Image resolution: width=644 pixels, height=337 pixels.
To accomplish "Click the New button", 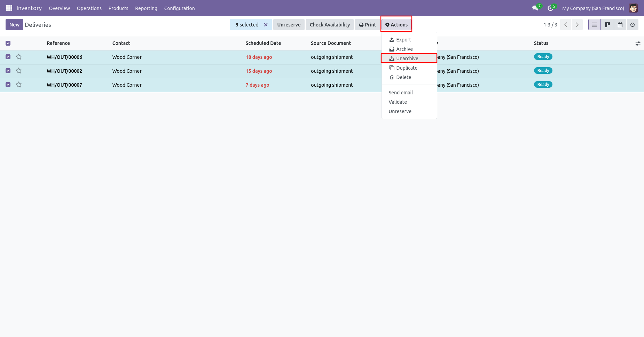I will coord(14,25).
